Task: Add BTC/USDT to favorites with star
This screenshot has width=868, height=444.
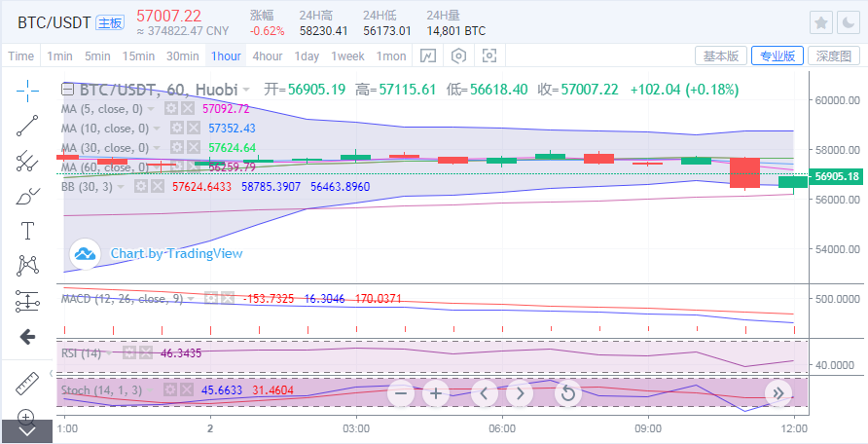Action: pos(822,22)
